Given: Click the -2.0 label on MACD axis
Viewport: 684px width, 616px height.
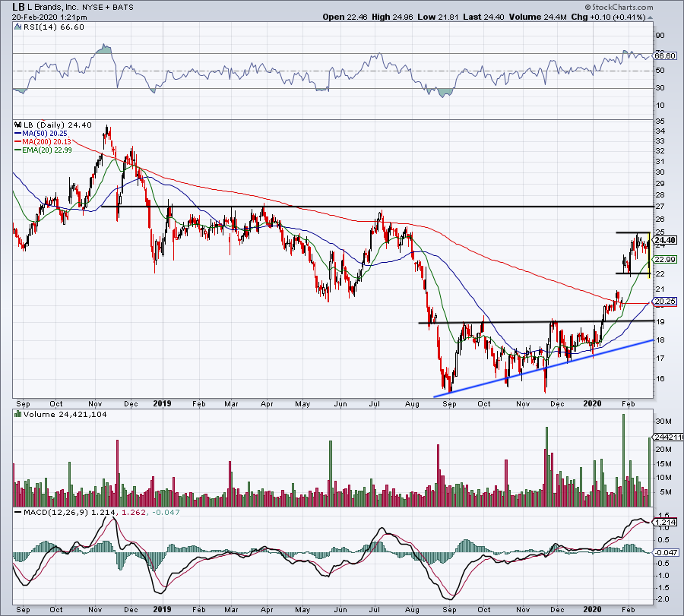Looking at the screenshot, I should click(662, 599).
